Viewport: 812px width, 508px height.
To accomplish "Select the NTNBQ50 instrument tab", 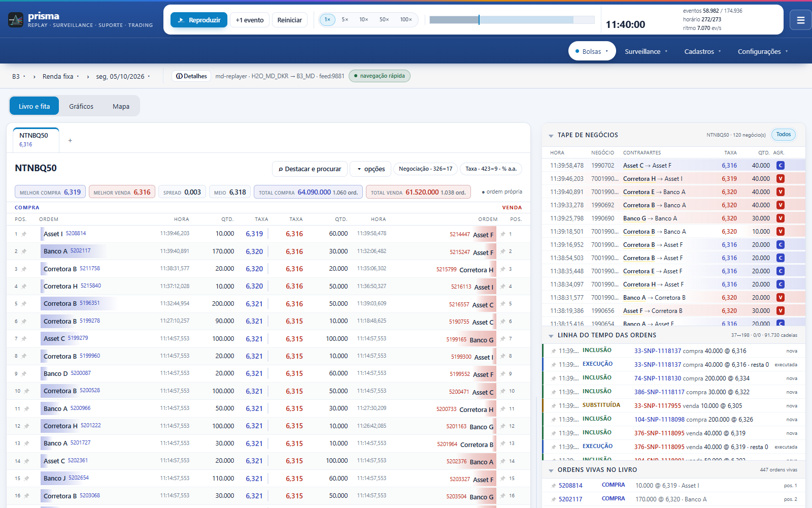I will click(36, 140).
